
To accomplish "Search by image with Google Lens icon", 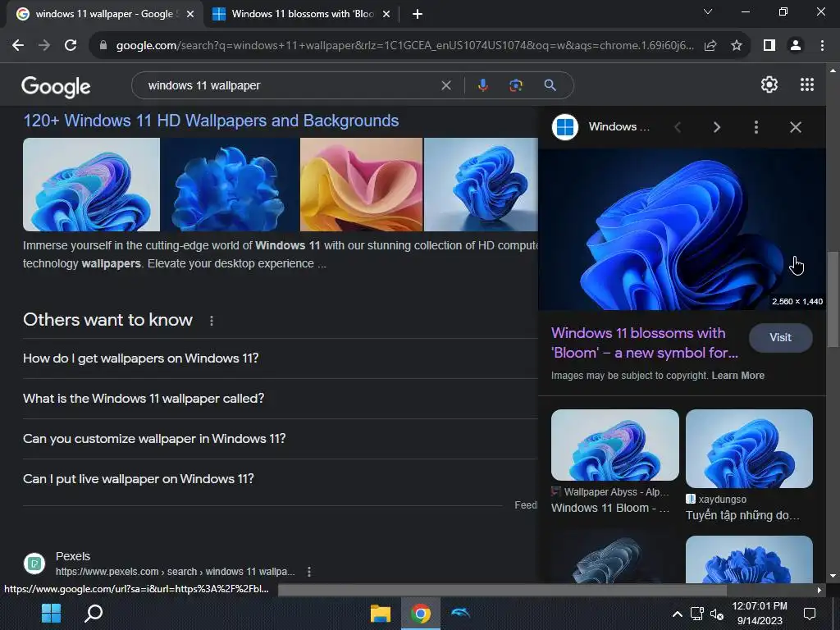I will click(515, 85).
